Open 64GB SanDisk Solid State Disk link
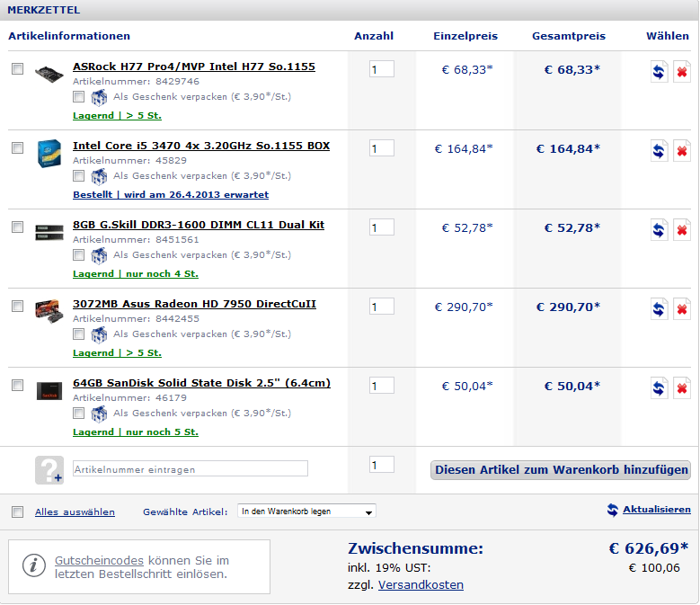Viewport: 700px width, 605px height. tap(202, 383)
